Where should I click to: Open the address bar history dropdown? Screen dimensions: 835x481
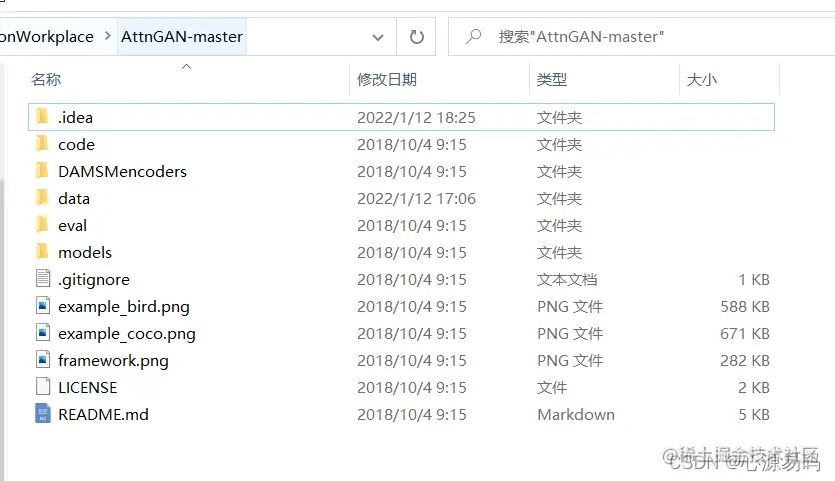coord(378,37)
